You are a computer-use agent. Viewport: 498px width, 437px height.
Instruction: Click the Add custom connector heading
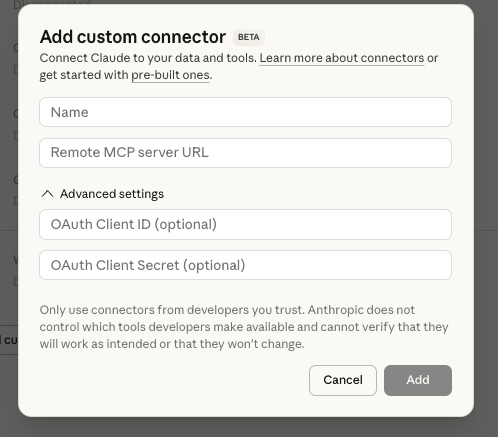[x=133, y=37]
